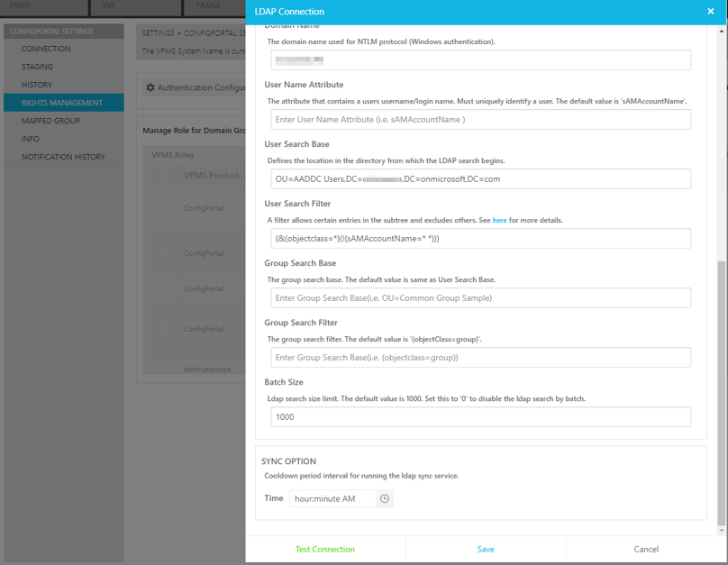
Task: Go to Notification History in sidebar
Action: click(63, 157)
